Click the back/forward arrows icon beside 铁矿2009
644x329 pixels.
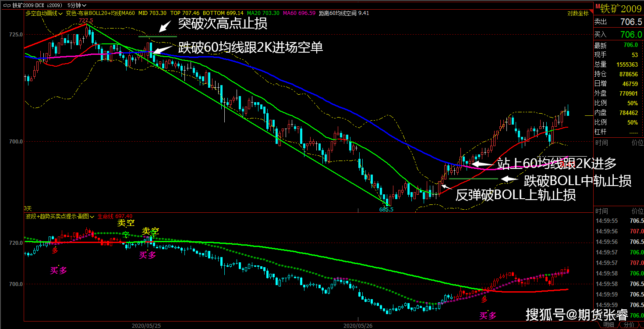(6, 5)
